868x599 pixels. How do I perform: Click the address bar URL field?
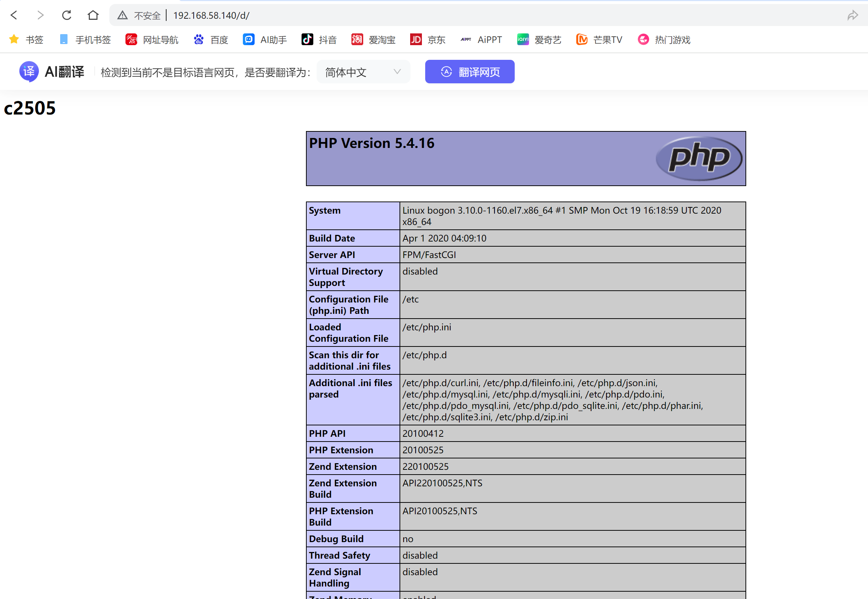point(450,15)
